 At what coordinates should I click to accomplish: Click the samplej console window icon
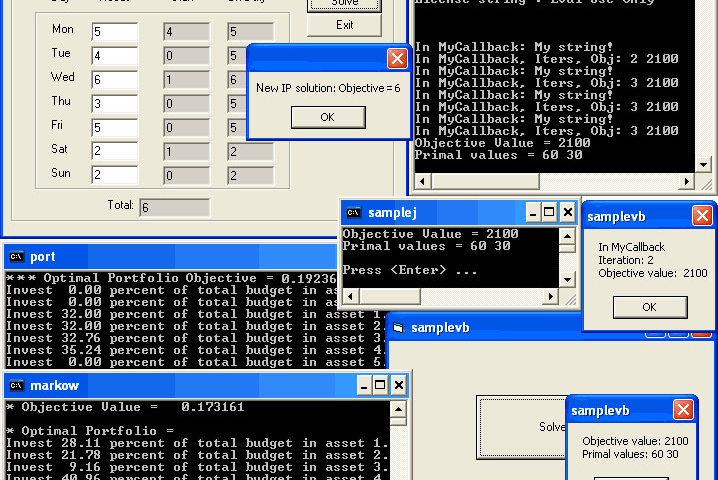(354, 212)
